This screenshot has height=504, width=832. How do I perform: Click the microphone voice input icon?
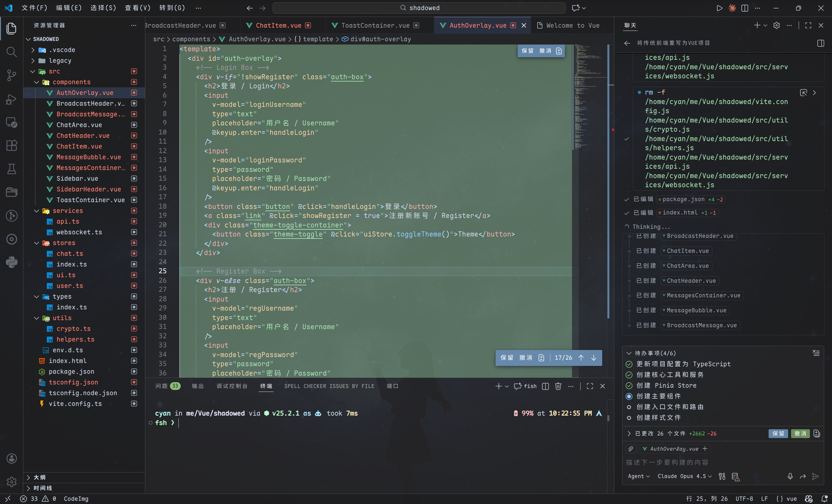coord(790,476)
